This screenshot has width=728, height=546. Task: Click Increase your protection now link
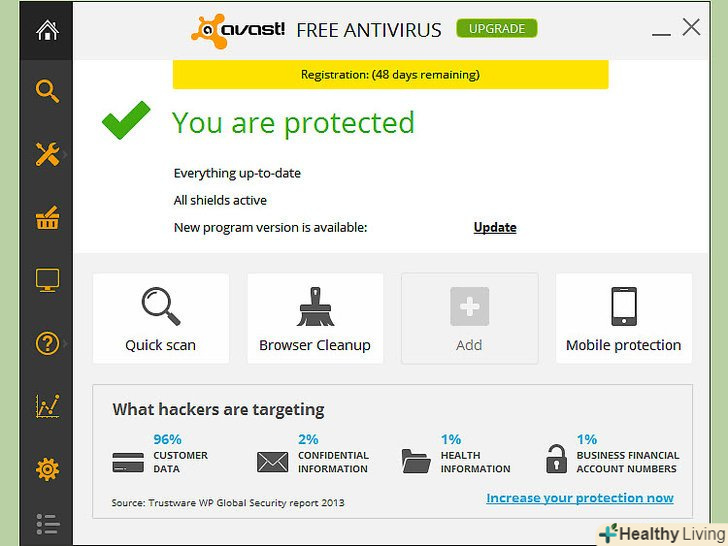pos(580,498)
